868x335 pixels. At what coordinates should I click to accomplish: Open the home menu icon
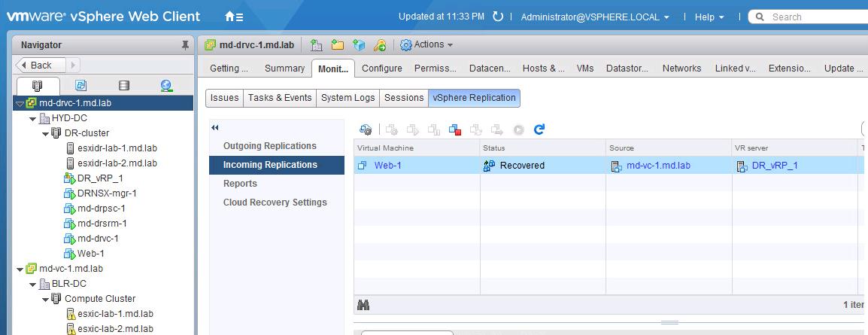point(234,17)
